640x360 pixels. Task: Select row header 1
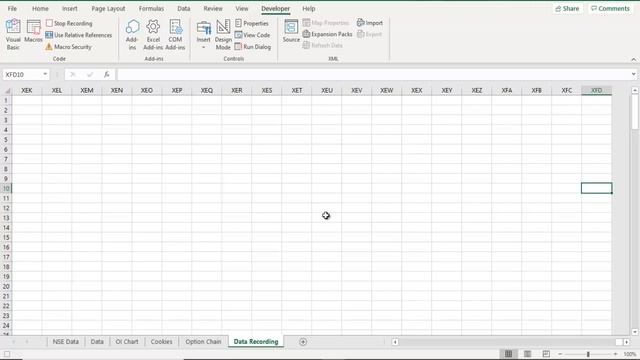(6, 100)
